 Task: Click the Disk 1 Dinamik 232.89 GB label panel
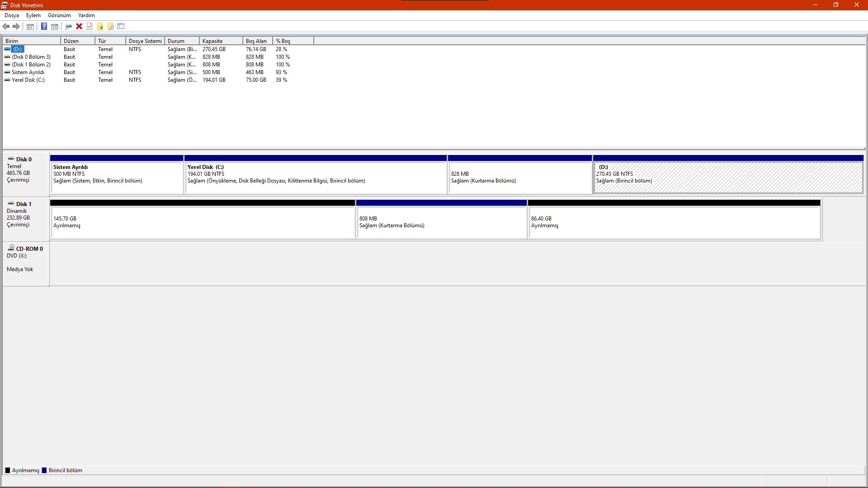[x=26, y=219]
